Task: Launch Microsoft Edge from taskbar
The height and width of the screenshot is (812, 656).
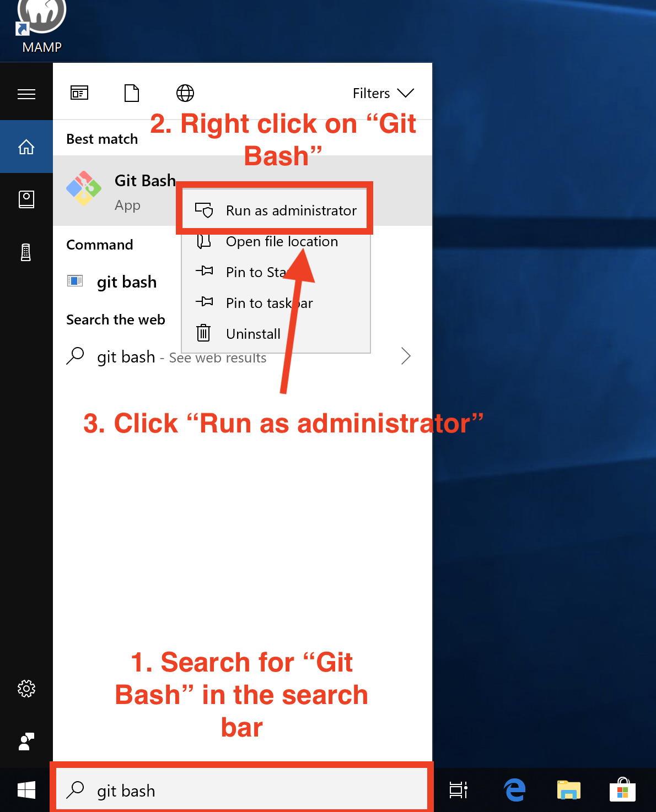Action: [515, 790]
